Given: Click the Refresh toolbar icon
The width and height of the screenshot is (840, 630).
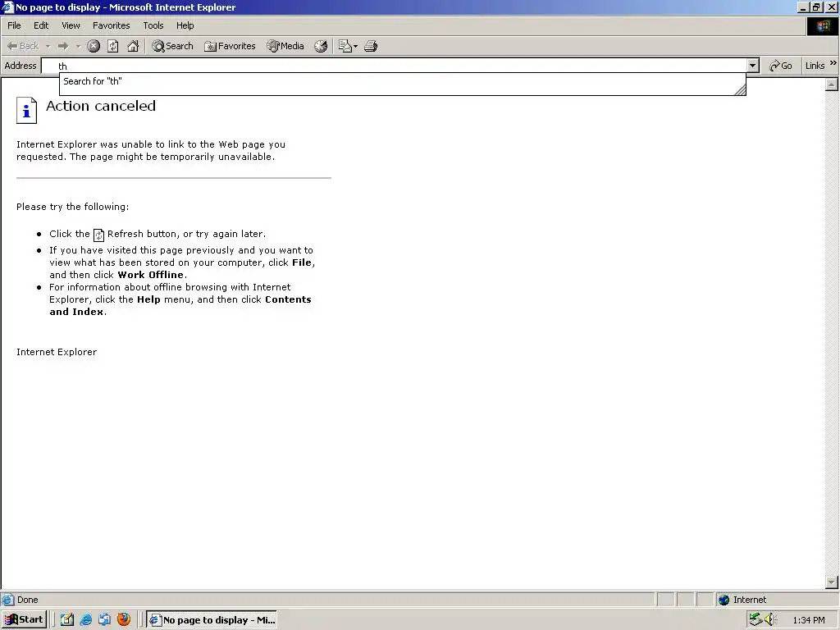Looking at the screenshot, I should [113, 46].
